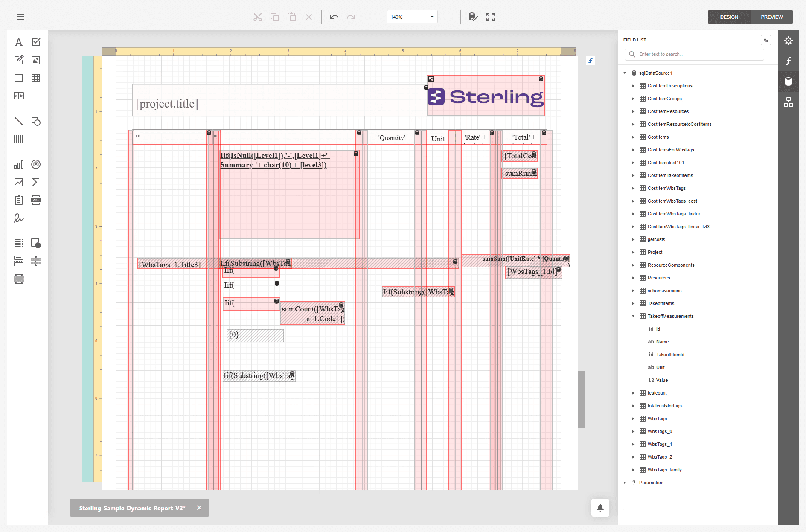Select the Name field under TakeoffMeasurements
This screenshot has width=806, height=532.
pyautogui.click(x=662, y=342)
